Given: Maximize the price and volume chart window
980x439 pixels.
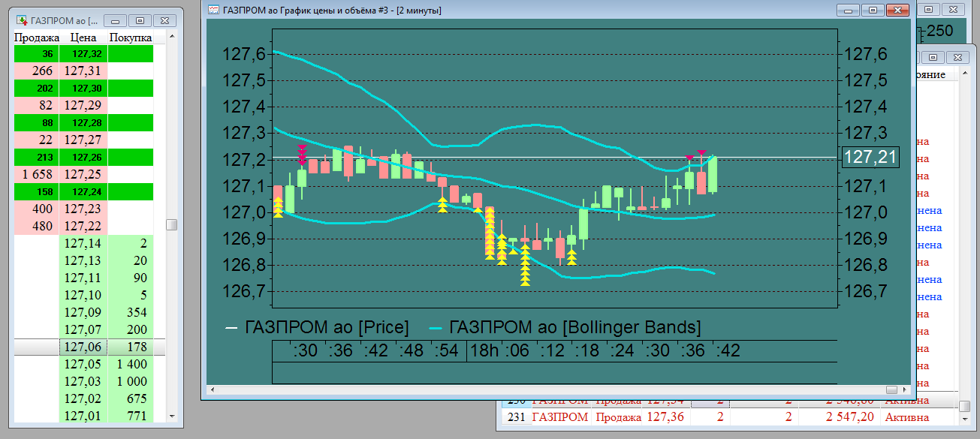Looking at the screenshot, I should click(873, 11).
